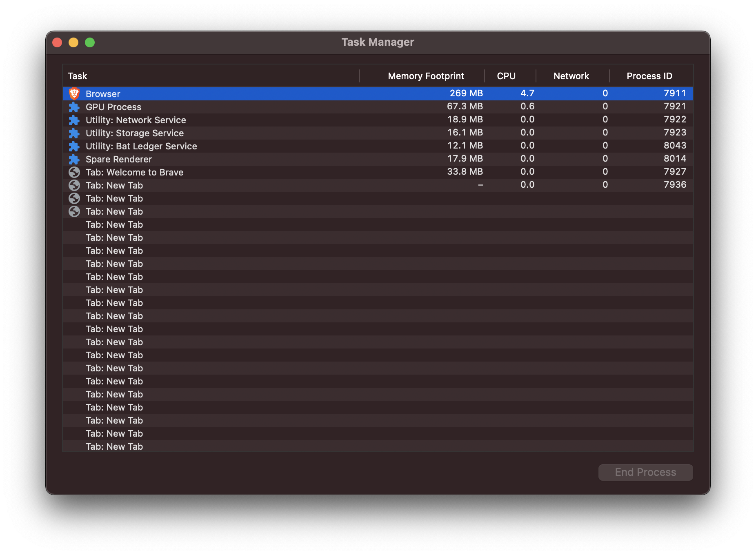The height and width of the screenshot is (555, 756).
Task: Click process ID 7922
Action: coord(675,119)
